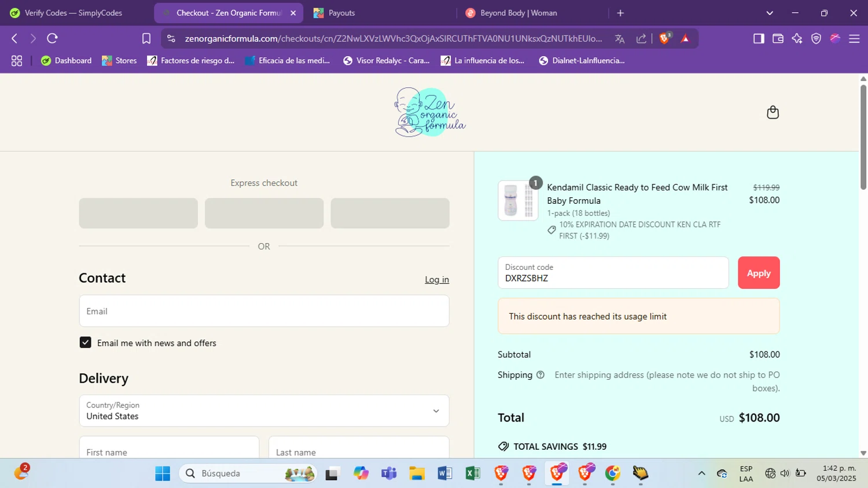
Task: Open Eficacia de las medi... bookmark
Action: pos(288,61)
